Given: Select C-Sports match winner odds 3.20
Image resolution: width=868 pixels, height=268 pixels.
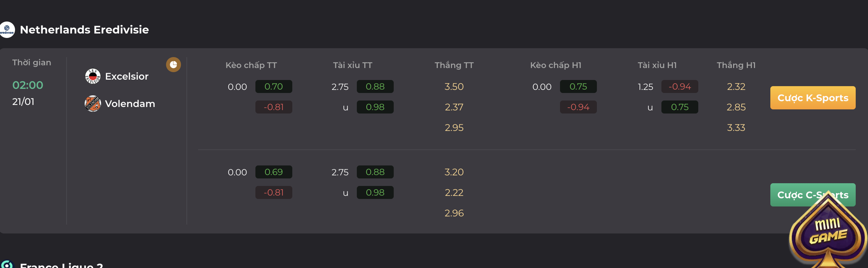Looking at the screenshot, I should pyautogui.click(x=454, y=172).
